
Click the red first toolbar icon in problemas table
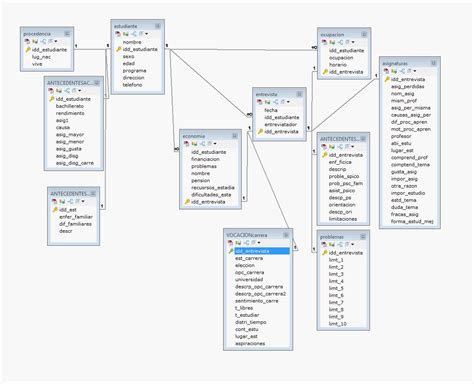(x=324, y=245)
